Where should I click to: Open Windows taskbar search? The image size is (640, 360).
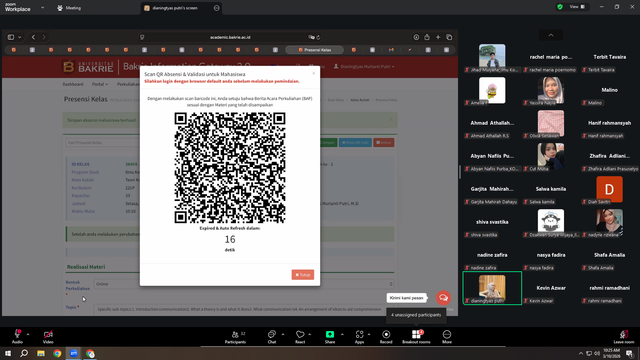pyautogui.click(x=24, y=353)
